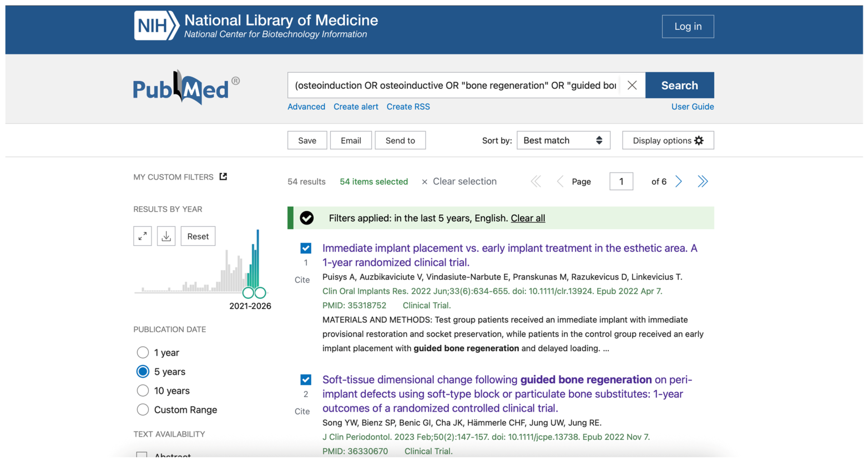Download the results by year data
868x462 pixels.
[166, 236]
